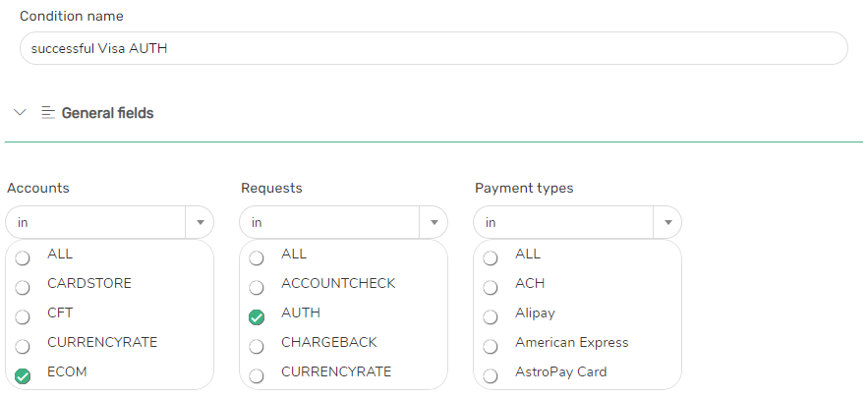Viewport: 868px width, 398px height.
Task: Select the Alipay payment type
Action: click(491, 317)
